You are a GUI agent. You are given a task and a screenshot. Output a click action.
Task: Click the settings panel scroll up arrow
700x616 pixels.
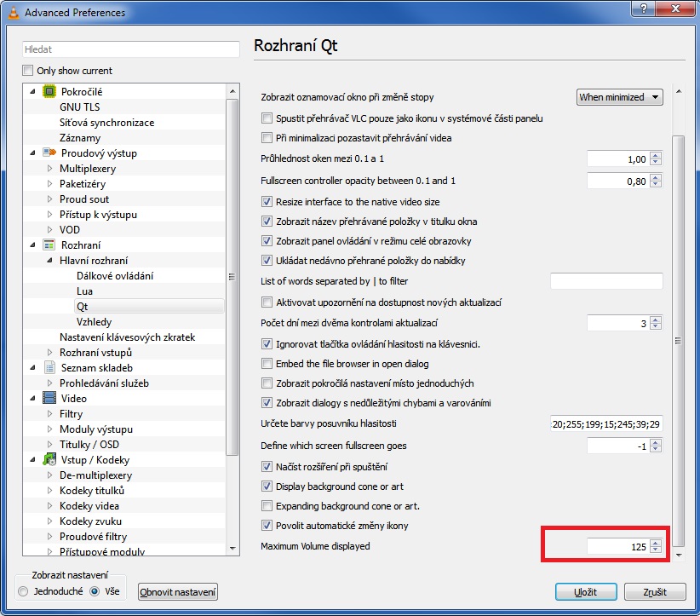click(x=679, y=91)
